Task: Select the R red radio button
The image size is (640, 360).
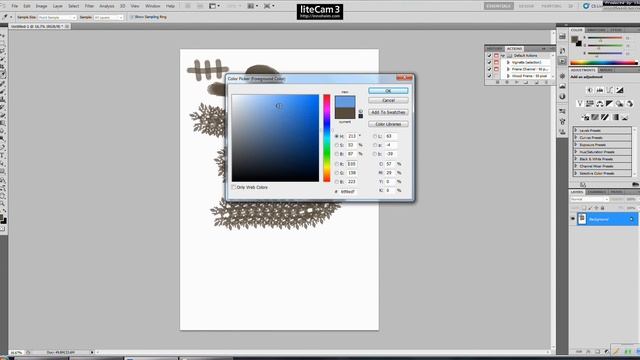Action: [x=337, y=164]
